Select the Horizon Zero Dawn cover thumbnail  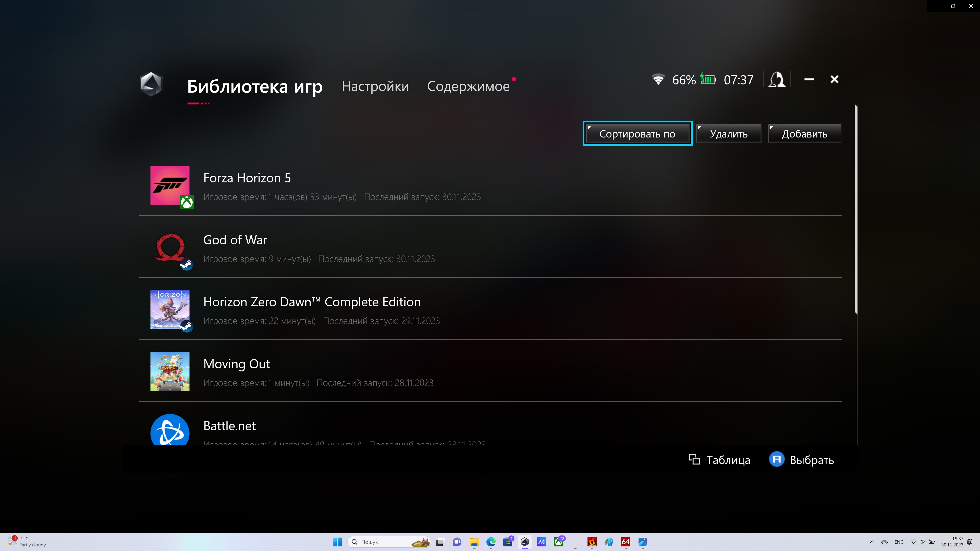point(170,309)
